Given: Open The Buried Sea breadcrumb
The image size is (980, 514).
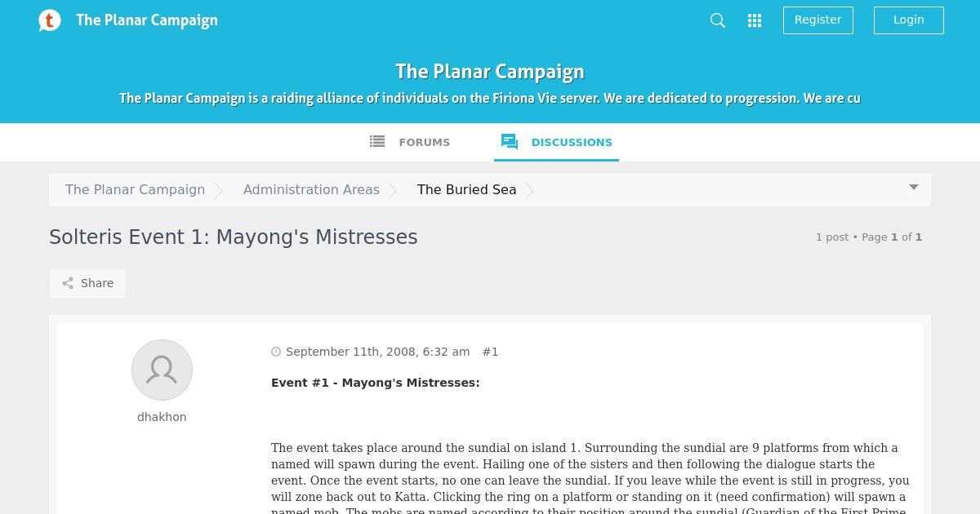Looking at the screenshot, I should [x=466, y=189].
